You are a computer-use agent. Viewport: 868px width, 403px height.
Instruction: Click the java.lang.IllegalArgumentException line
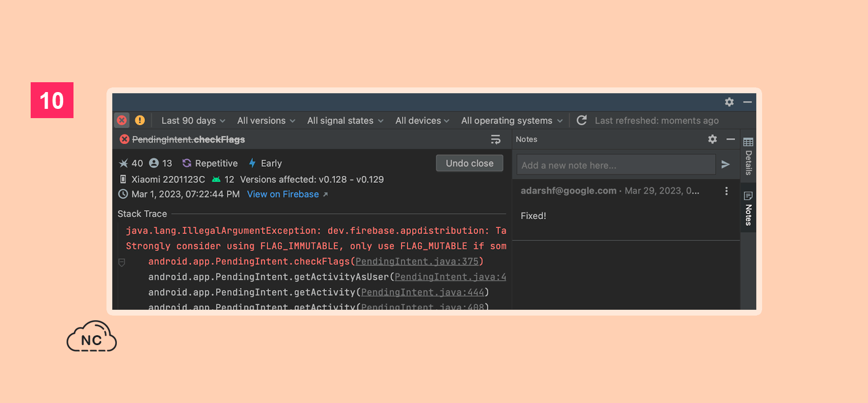(316, 230)
